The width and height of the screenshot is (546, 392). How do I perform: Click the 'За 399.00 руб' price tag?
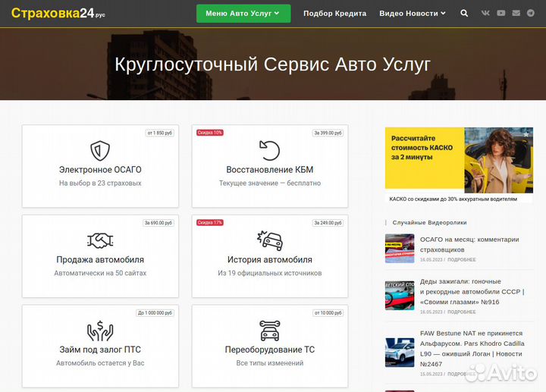pos(328,133)
